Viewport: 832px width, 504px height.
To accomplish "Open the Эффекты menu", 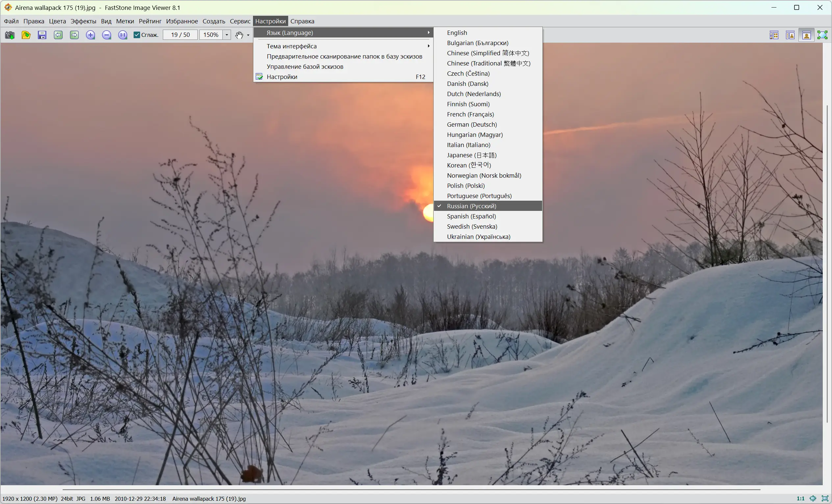I will coord(83,21).
